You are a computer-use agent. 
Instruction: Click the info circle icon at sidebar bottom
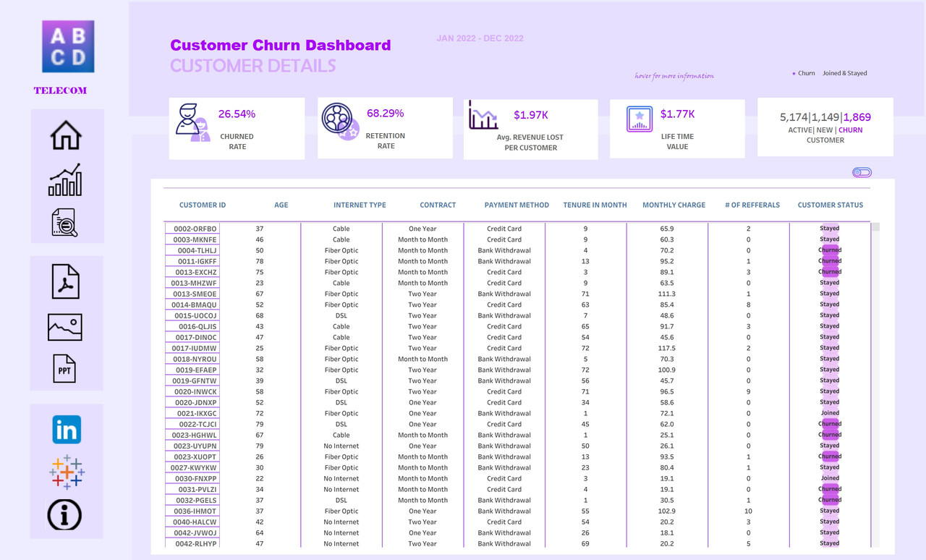pyautogui.click(x=66, y=514)
